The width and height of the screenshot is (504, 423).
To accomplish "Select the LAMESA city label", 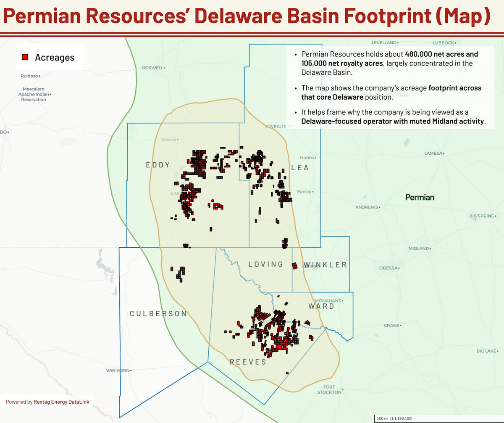I will (x=433, y=153).
